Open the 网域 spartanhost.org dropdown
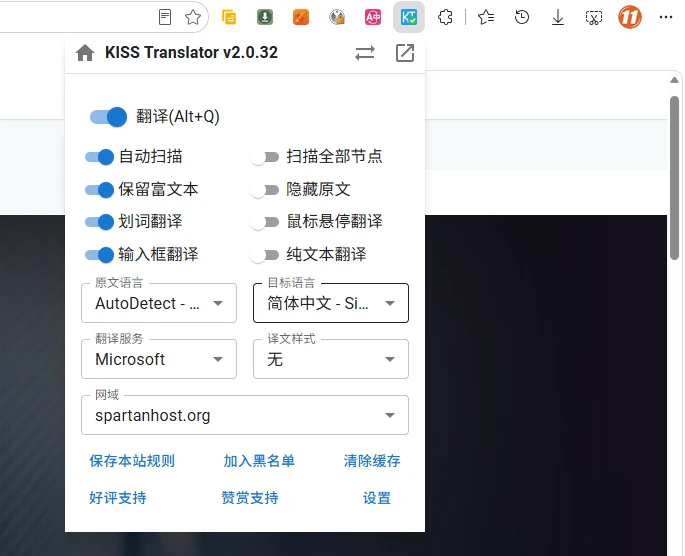Image resolution: width=685 pixels, height=556 pixels. click(x=245, y=415)
